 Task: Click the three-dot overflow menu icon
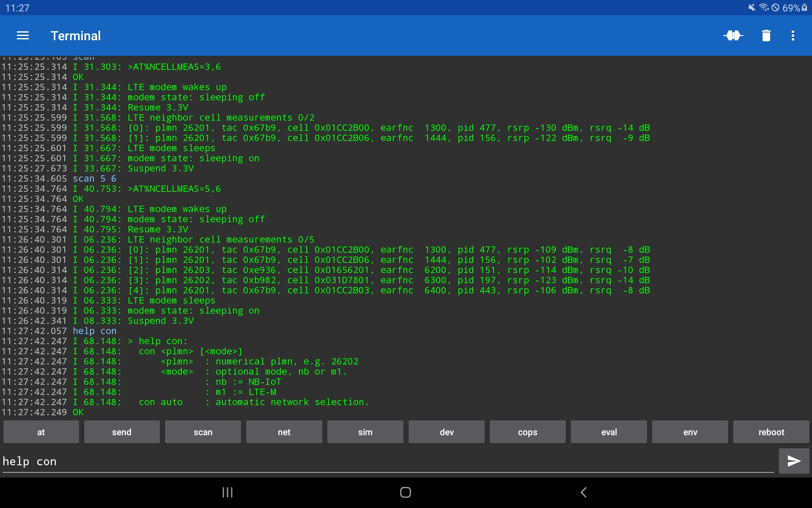pos(794,36)
